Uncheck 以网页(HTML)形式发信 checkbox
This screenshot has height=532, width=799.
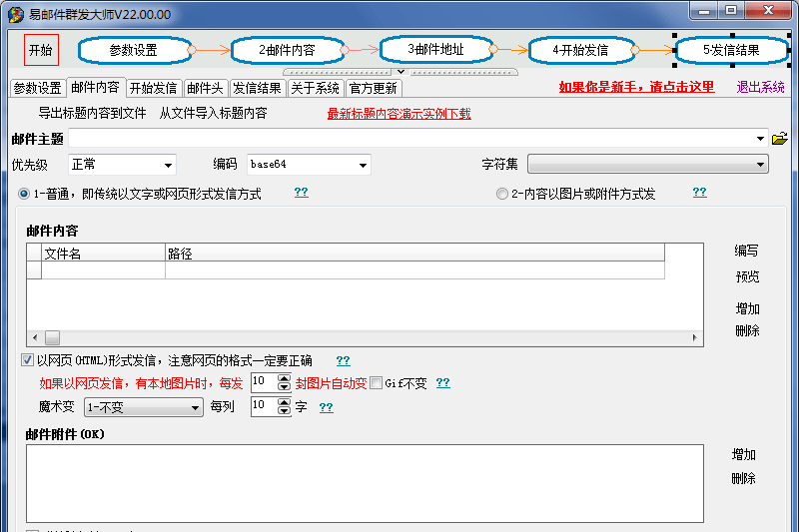click(28, 360)
